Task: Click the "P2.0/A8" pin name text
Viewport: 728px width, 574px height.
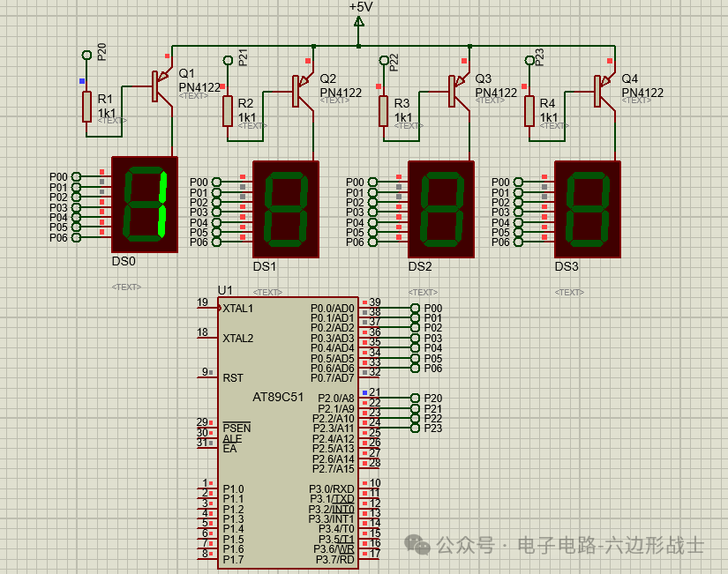Action: pos(336,399)
